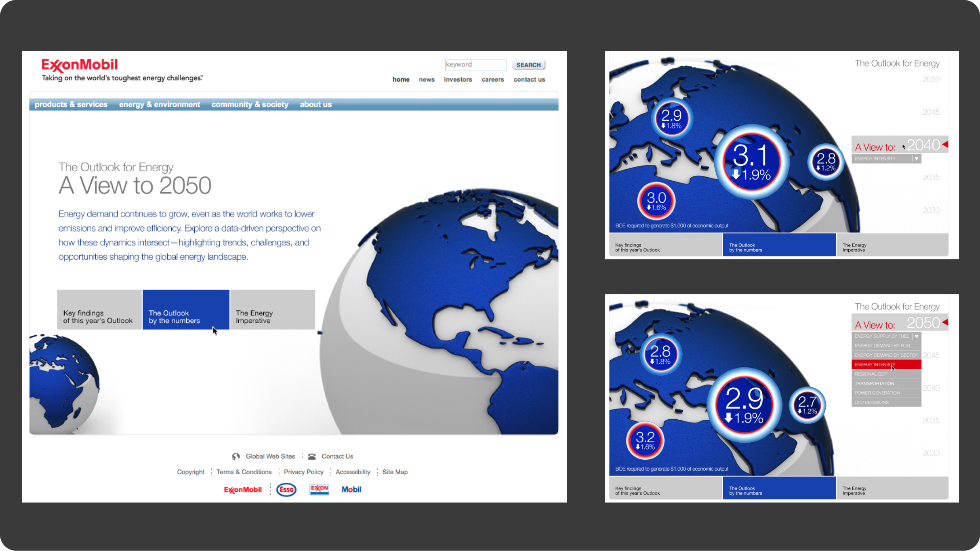Click the red 2040 slider arrow, top panel
980x551 pixels.
[945, 145]
